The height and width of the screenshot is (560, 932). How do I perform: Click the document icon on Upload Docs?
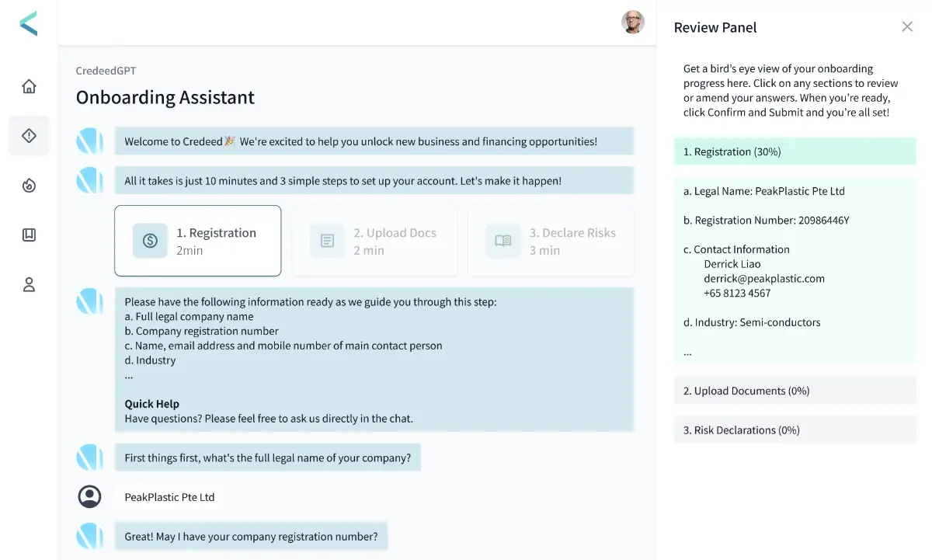(327, 241)
